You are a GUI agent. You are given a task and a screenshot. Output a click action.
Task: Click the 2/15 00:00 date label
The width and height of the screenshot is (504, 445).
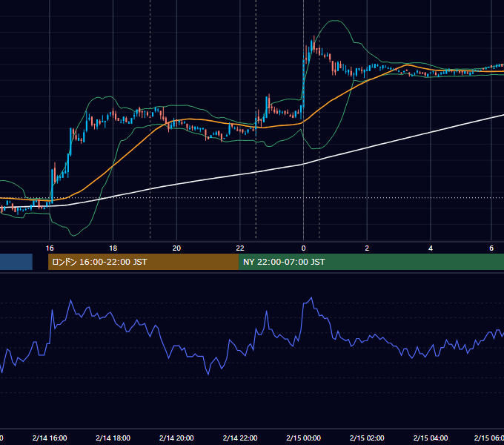pos(303,438)
